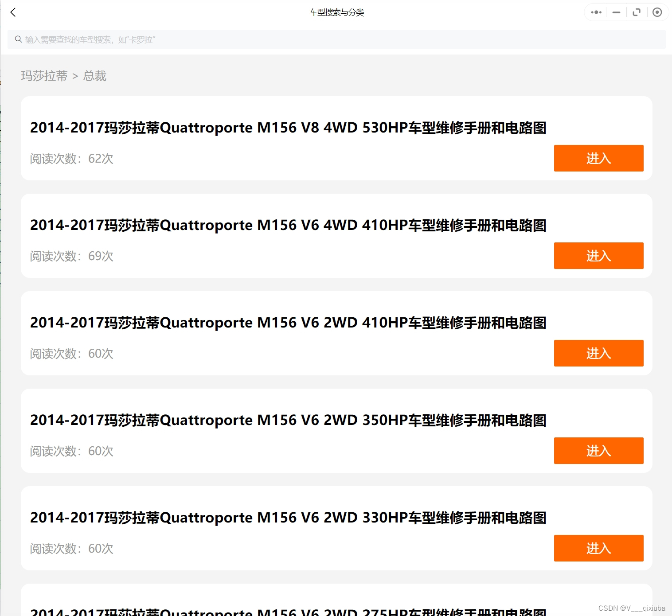Open title of V6 2WD 410HP entry
The image size is (672, 616).
(x=288, y=323)
